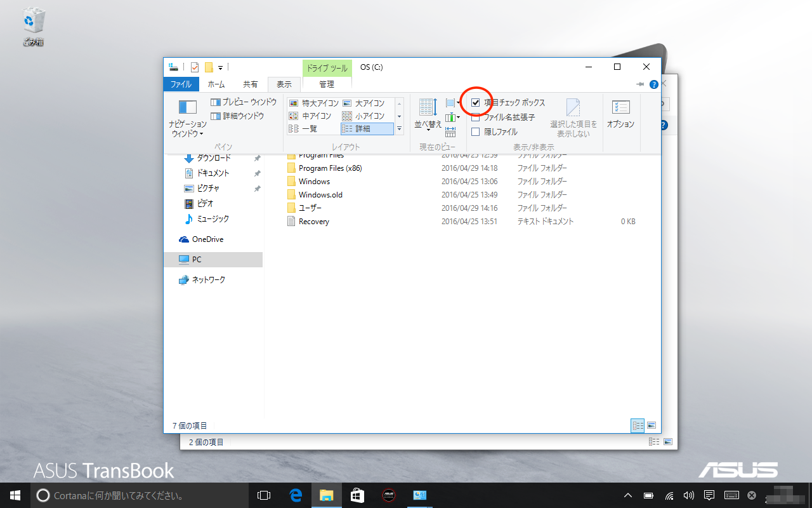Uncheck the 項目チェック ボックス checkbox
The height and width of the screenshot is (508, 812).
pos(476,102)
